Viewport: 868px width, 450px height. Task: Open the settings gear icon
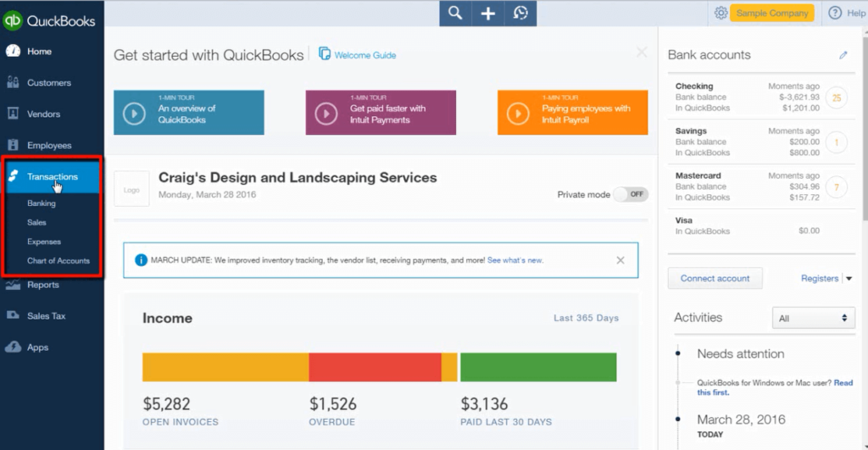[x=721, y=13]
